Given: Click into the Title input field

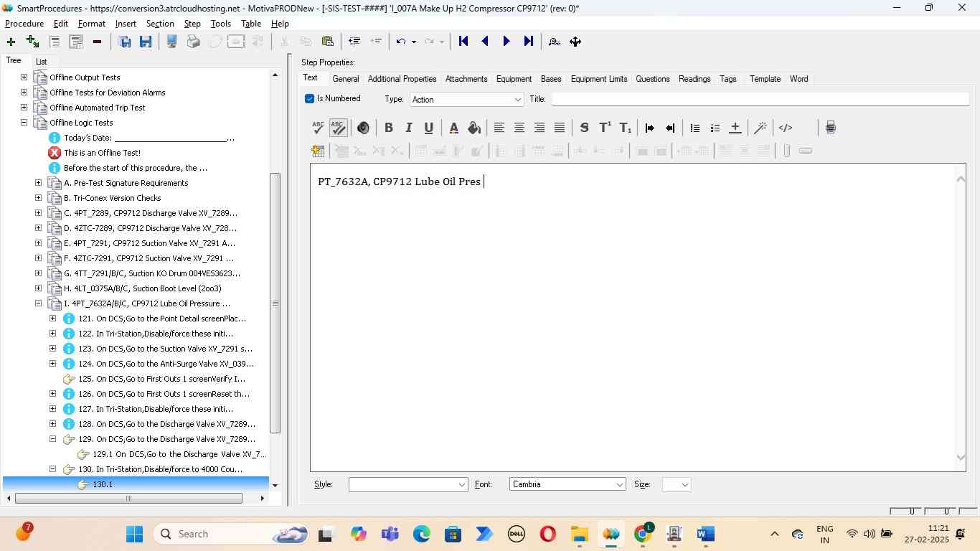Looking at the screenshot, I should click(x=759, y=99).
